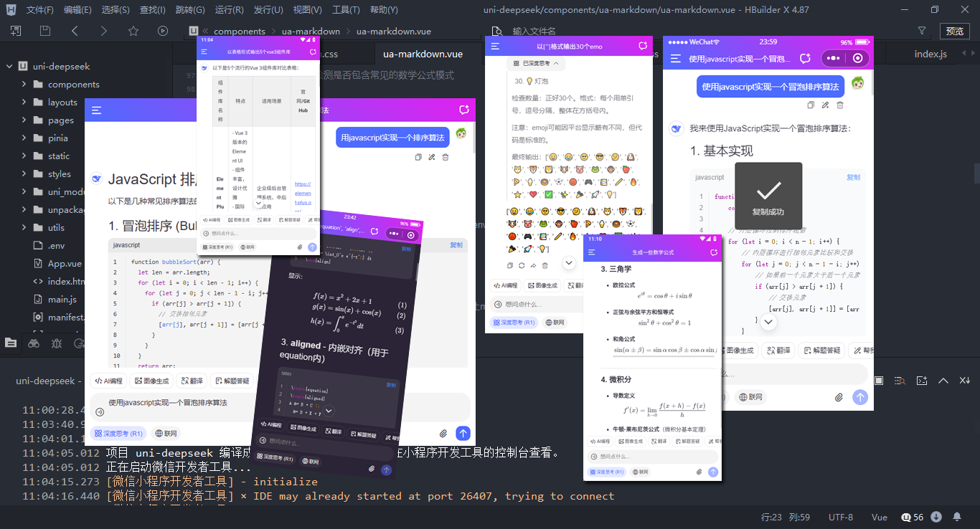Click the Save icon in the toolbar
The width and height of the screenshot is (980, 529).
click(44, 31)
